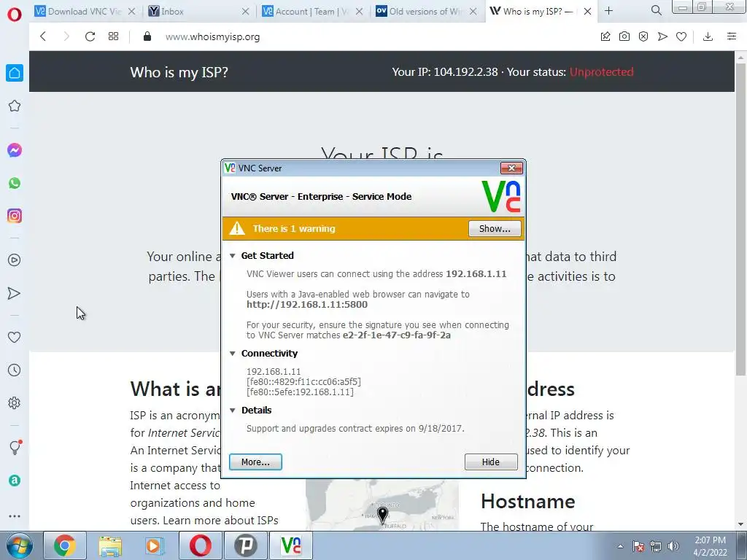This screenshot has width=747, height=560.
Task: Click the signature 'e2-2f-1e-47-c9-fa-9f-2a' text
Action: (396, 335)
